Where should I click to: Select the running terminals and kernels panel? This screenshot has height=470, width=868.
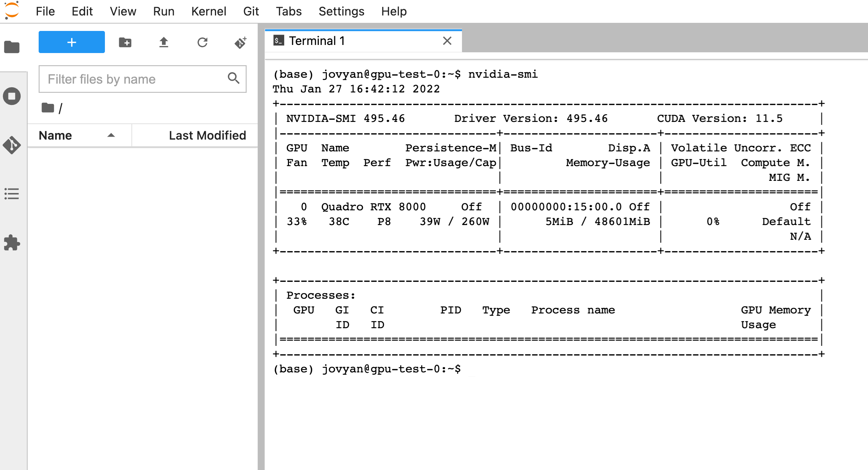[11, 96]
